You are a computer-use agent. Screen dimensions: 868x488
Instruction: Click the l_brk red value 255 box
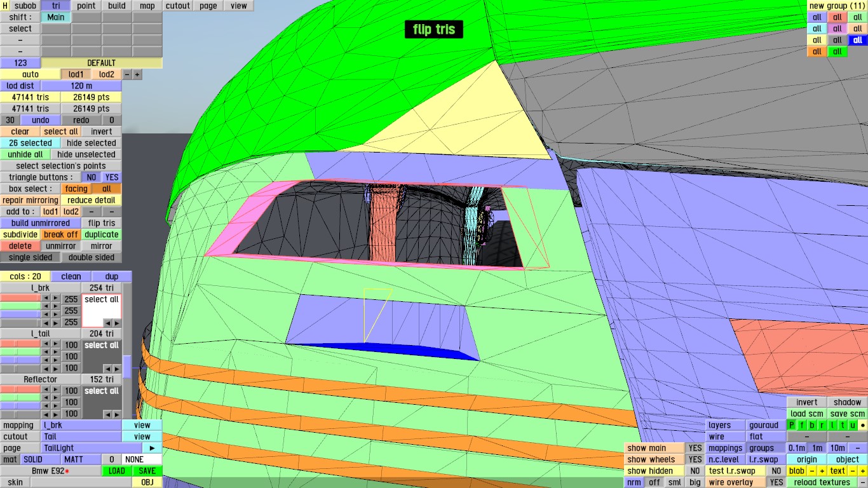point(71,299)
